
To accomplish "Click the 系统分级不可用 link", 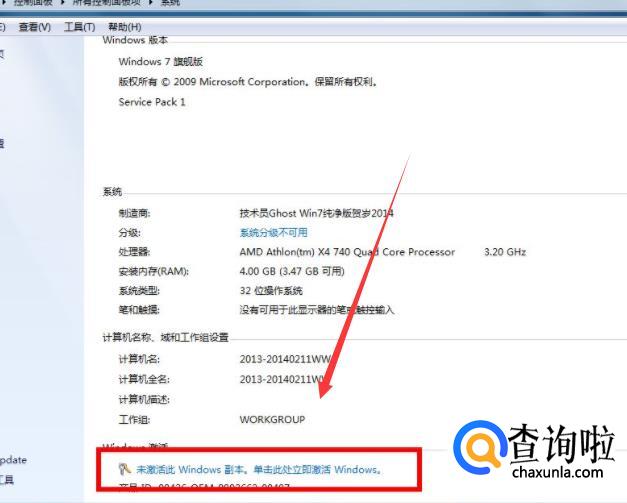I will click(274, 233).
